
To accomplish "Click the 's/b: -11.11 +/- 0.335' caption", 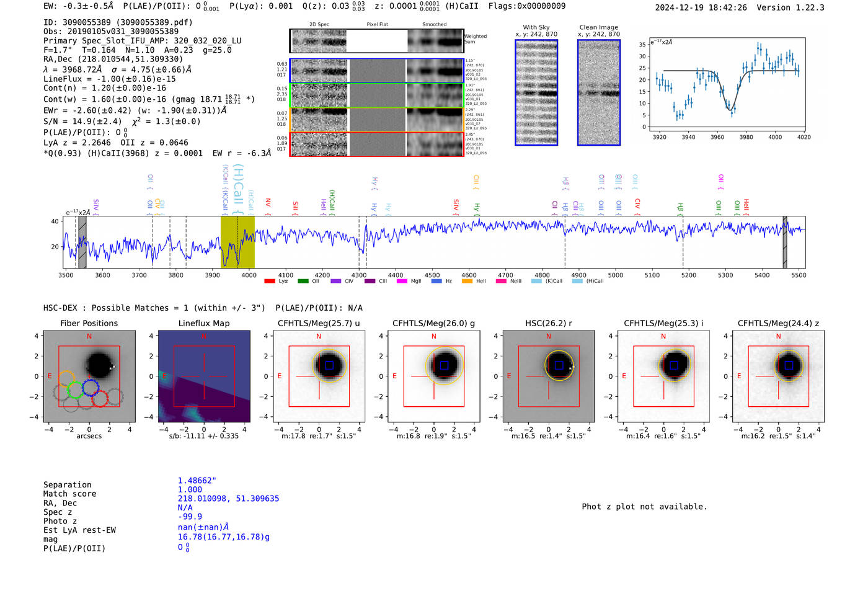I will coord(204,436).
